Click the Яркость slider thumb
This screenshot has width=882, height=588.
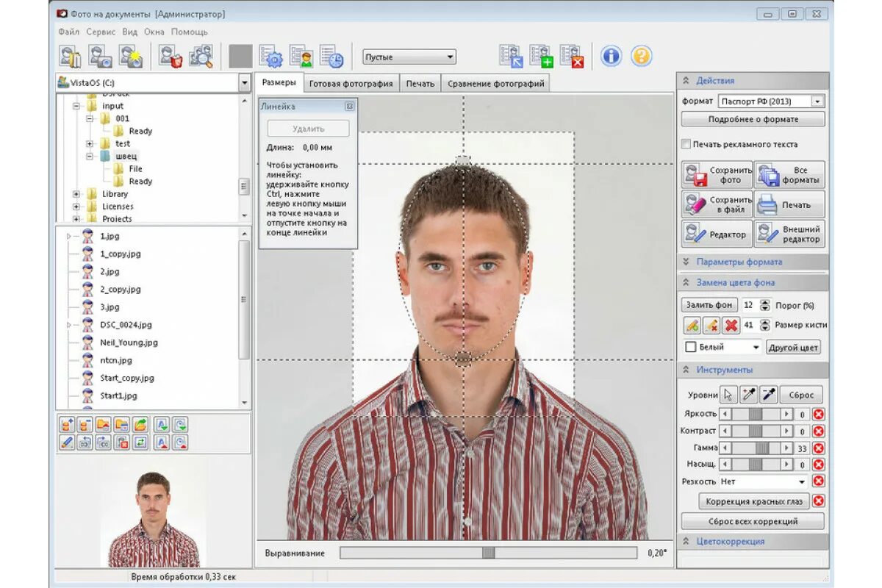[x=755, y=414]
